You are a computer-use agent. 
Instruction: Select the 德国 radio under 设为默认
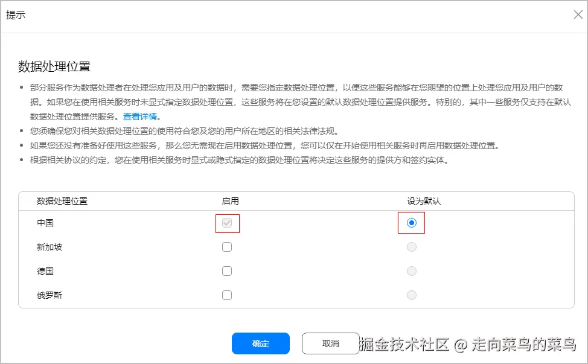coord(411,271)
